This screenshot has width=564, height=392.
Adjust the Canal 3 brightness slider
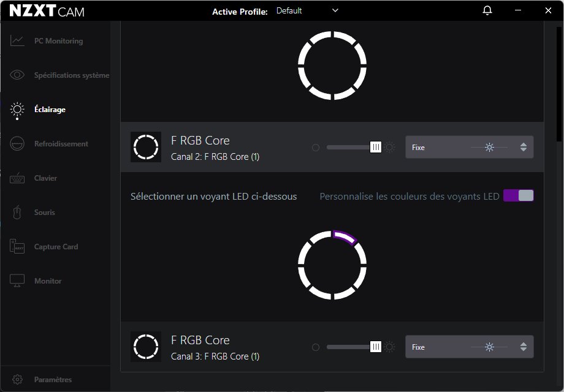(x=375, y=347)
